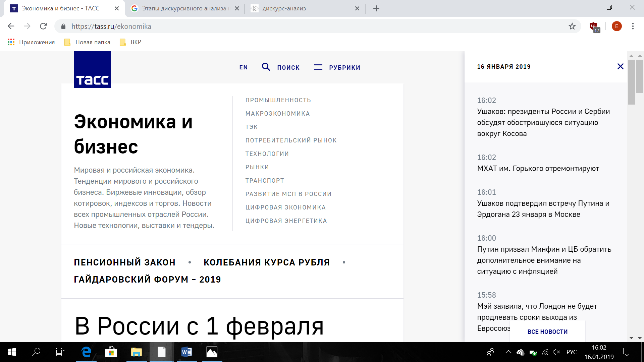Open a new browser tab
The width and height of the screenshot is (644, 362).
[376, 8]
